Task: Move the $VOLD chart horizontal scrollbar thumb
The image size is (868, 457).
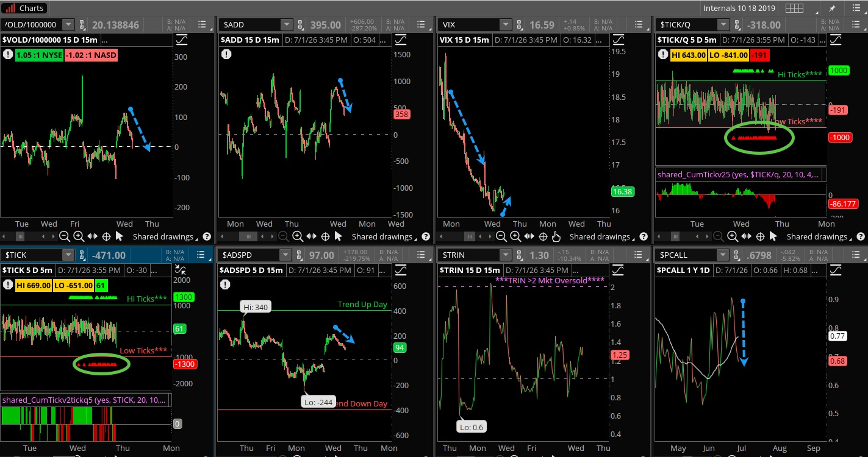Action: (21, 236)
